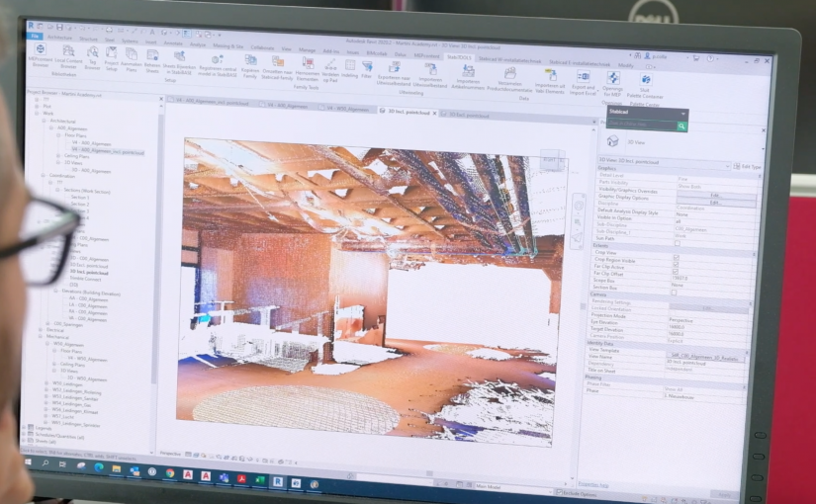816x504 pixels.
Task: Click the Beheren Sheets tool
Action: (152, 60)
